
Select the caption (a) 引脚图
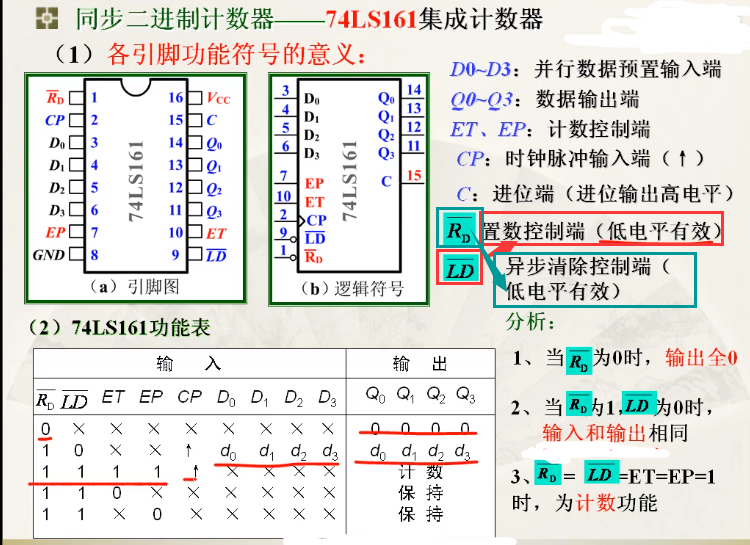pos(135,287)
